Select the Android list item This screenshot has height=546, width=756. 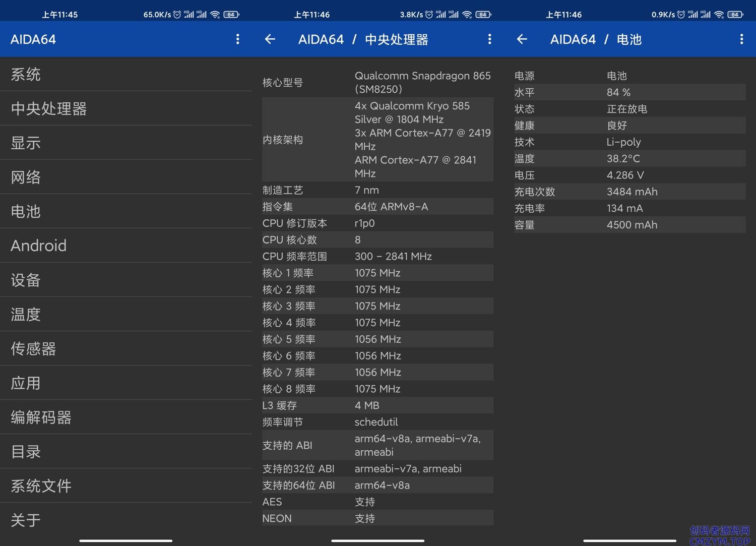[x=126, y=246]
